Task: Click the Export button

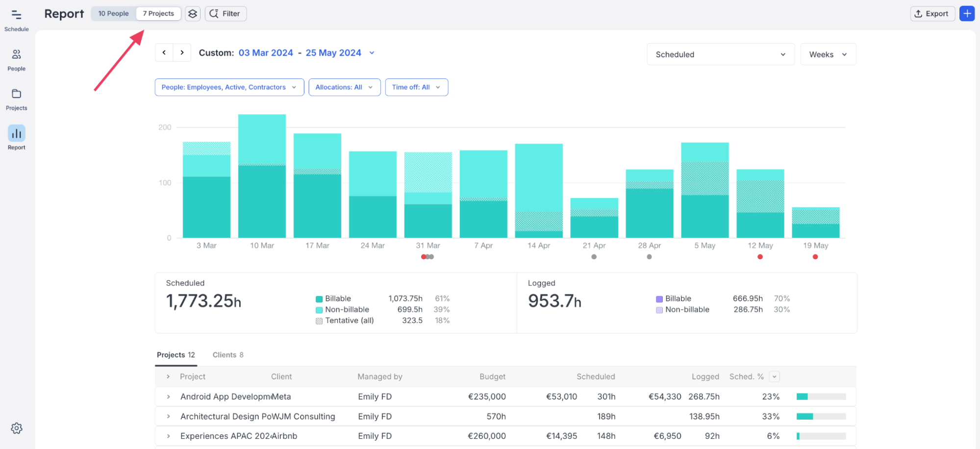Action: 931,14
